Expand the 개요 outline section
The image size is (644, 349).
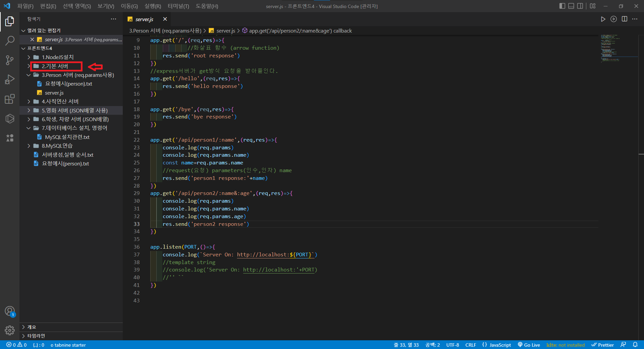pos(71,327)
